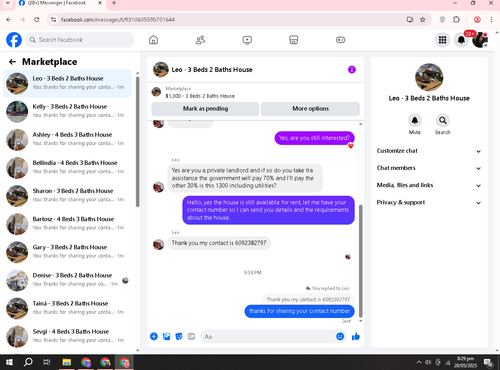This screenshot has width=500, height=370.
Task: Expand Chat members section
Action: (x=429, y=168)
